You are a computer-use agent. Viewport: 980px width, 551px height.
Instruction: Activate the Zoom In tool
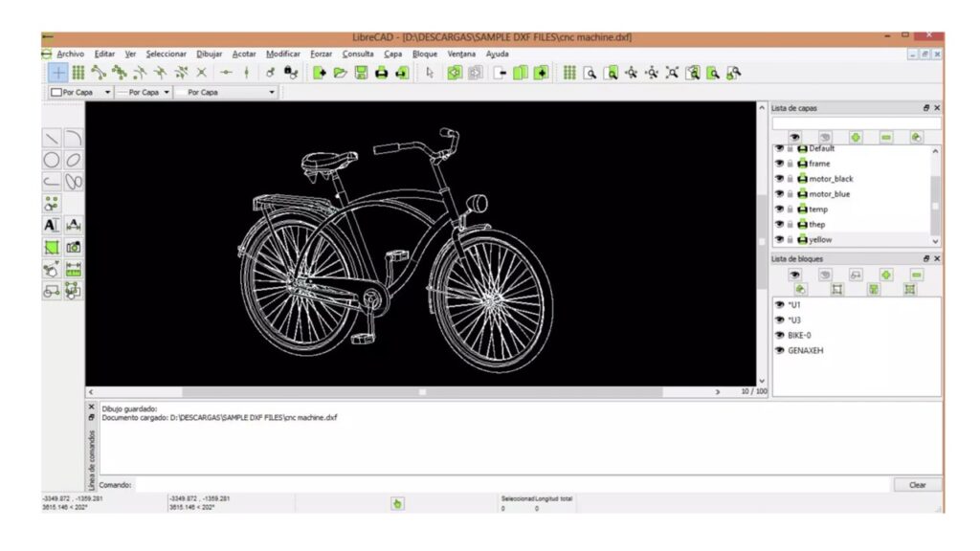click(631, 72)
